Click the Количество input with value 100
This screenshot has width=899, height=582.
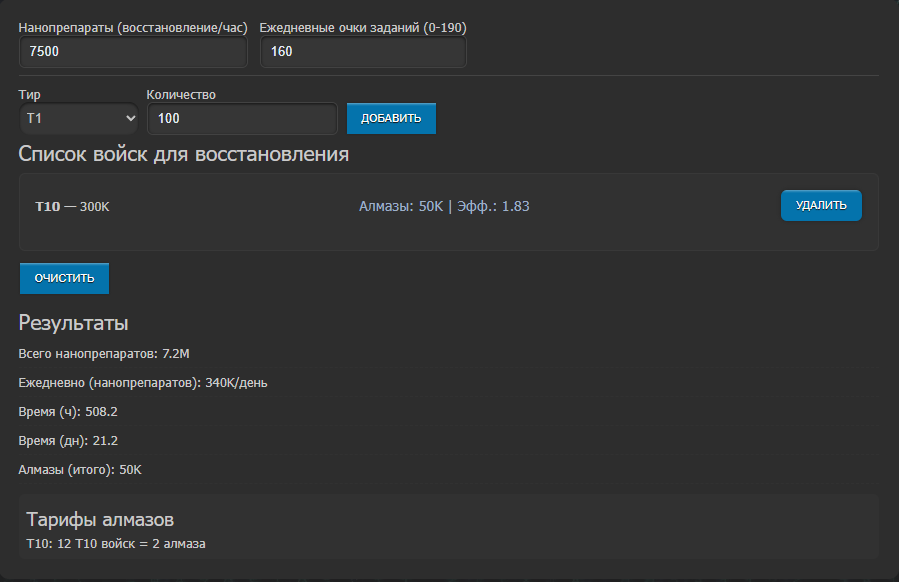[241, 119]
